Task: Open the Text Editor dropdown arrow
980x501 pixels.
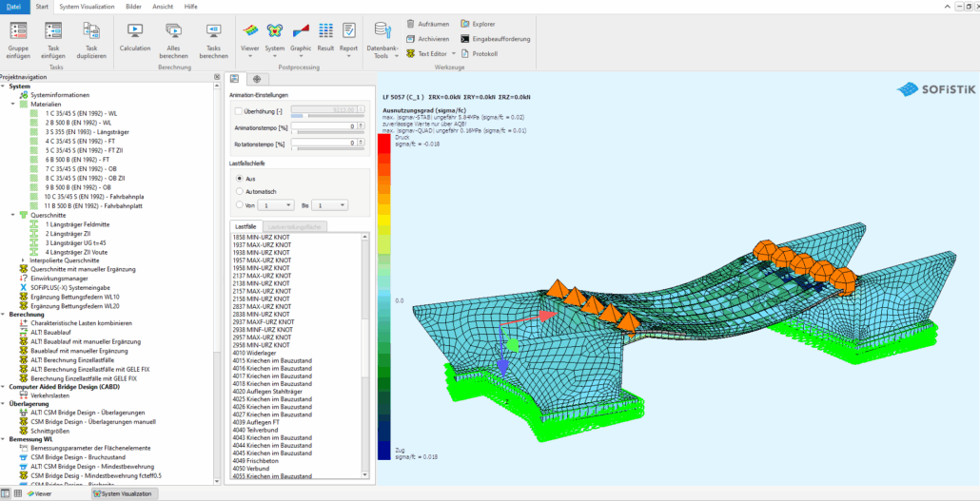Action: pyautogui.click(x=454, y=54)
